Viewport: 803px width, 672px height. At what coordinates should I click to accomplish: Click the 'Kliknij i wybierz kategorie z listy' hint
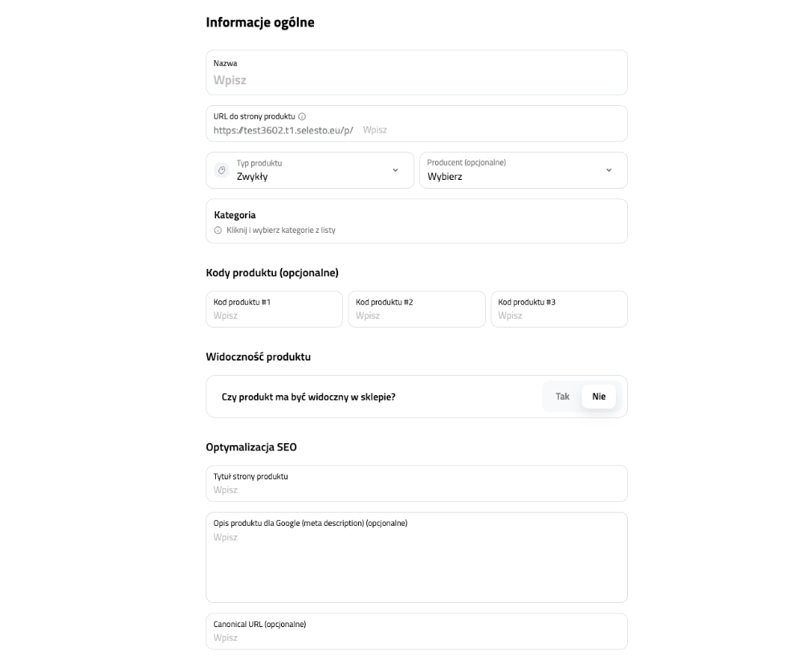pos(281,230)
